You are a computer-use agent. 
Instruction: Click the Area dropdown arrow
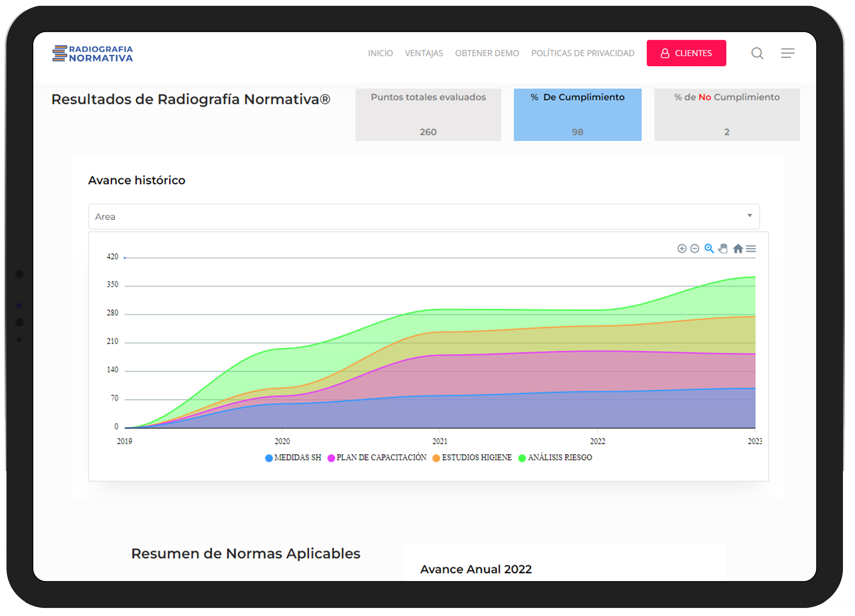[749, 216]
